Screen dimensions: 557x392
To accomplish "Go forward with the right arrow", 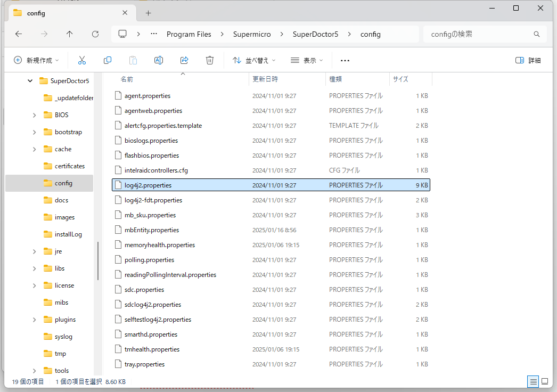I will [x=44, y=34].
